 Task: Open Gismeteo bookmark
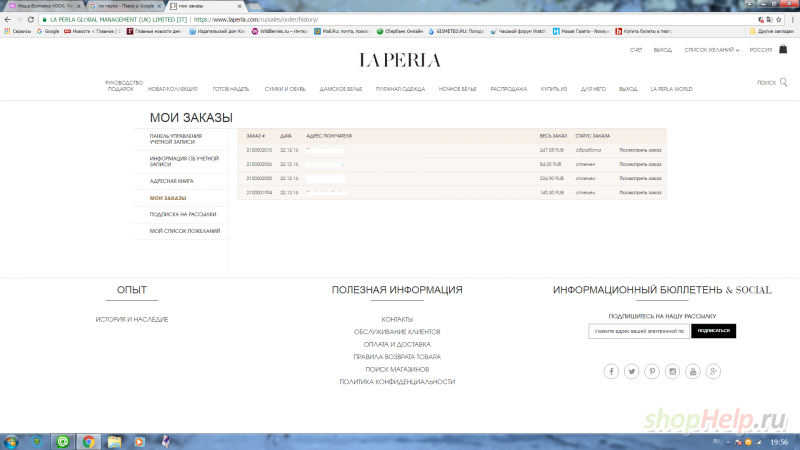click(456, 31)
